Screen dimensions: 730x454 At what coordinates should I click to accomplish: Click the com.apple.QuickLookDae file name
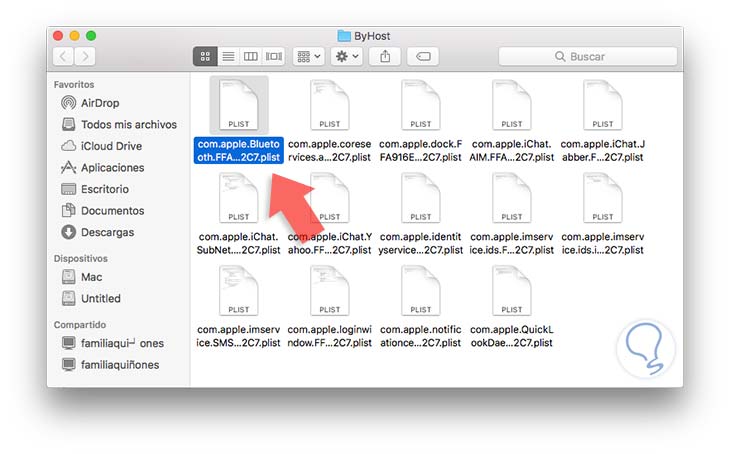512,336
